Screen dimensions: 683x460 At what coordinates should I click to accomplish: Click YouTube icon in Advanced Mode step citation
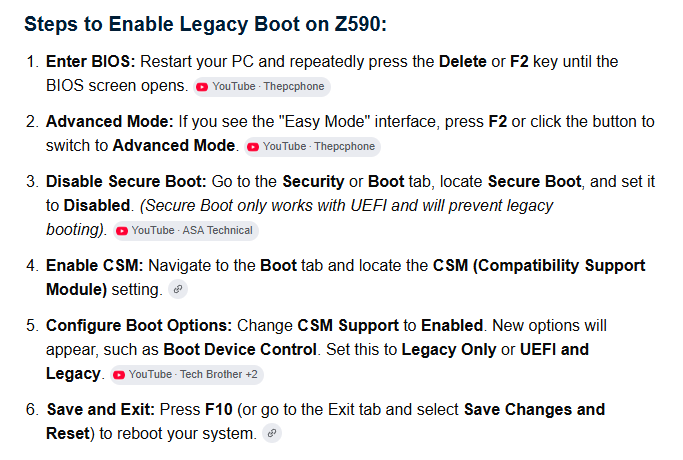point(253,147)
